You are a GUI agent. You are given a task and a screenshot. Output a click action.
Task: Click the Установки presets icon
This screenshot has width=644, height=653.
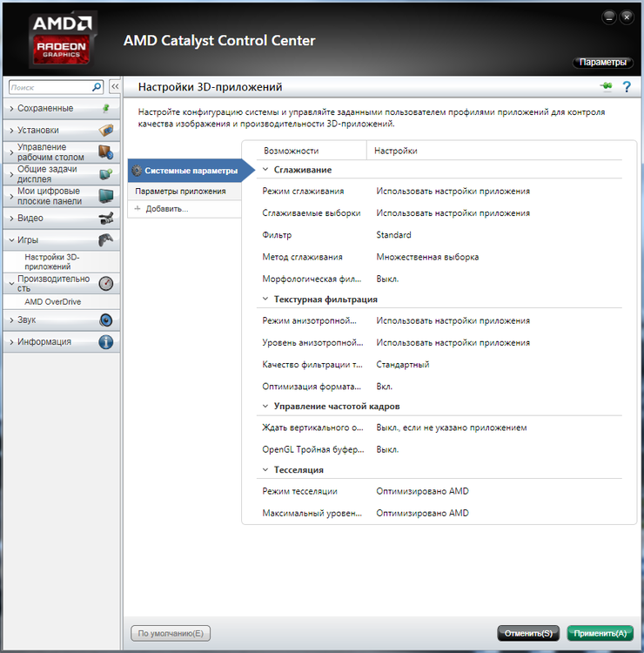click(x=106, y=130)
